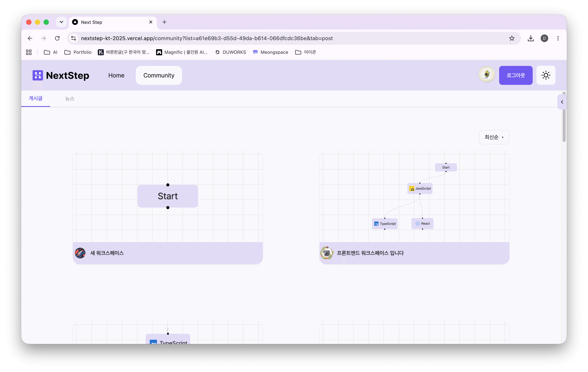Click the site information icon in address bar

pyautogui.click(x=73, y=38)
